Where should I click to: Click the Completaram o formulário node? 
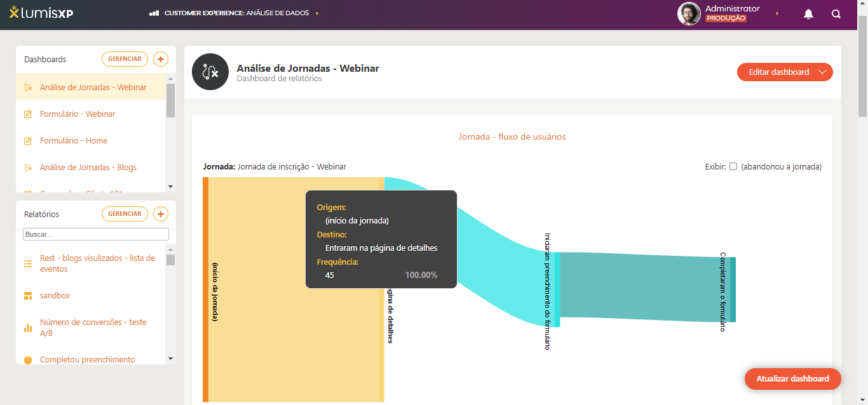pos(733,289)
